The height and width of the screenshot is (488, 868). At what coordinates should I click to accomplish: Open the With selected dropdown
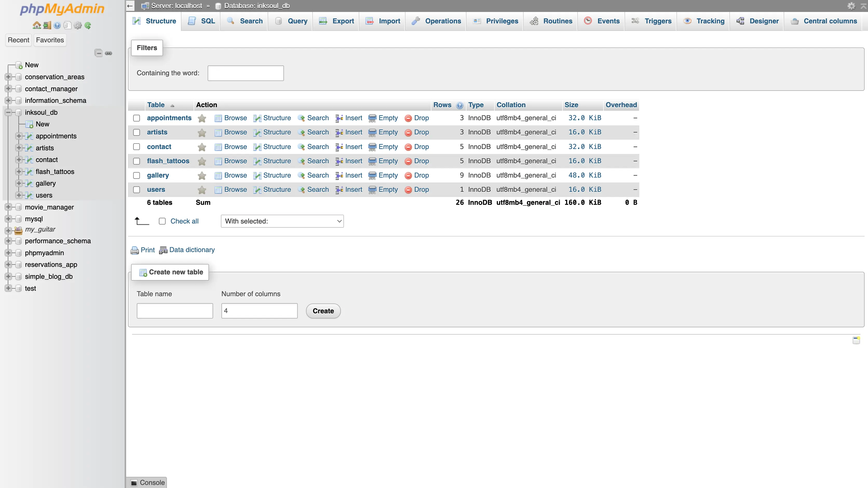(x=282, y=221)
